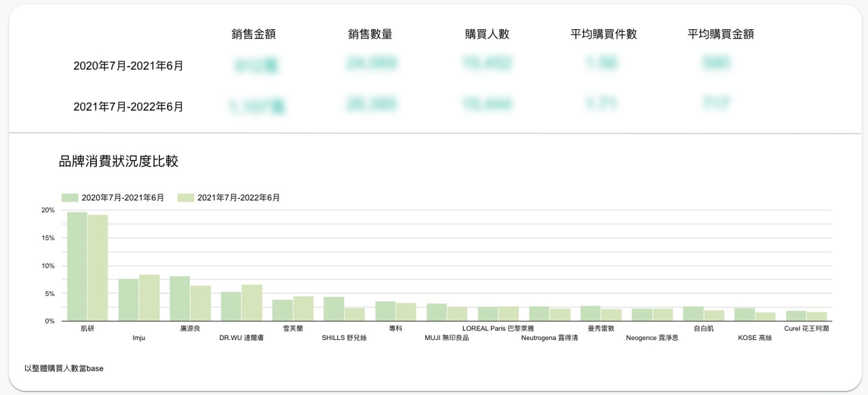
Task: Click the darker green 自白肌 bar
Action: click(x=693, y=314)
